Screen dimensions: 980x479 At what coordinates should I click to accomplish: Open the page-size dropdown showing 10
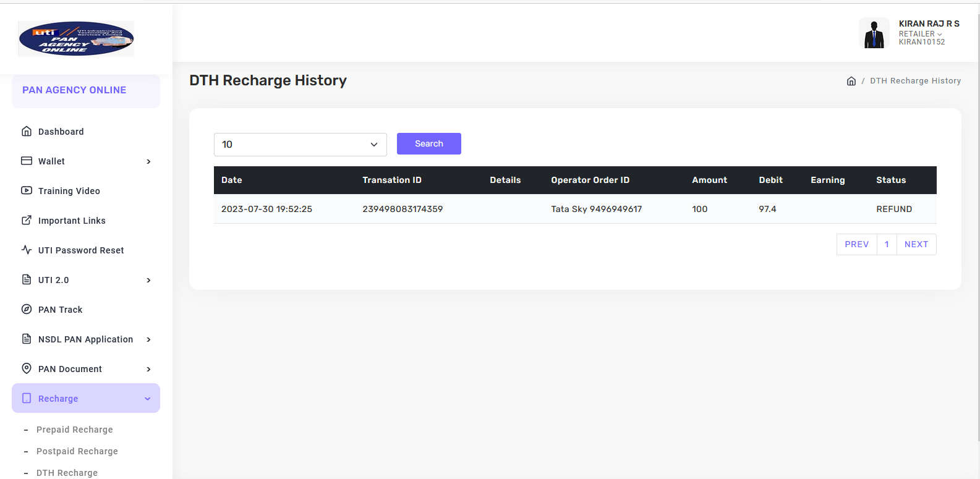[300, 145]
